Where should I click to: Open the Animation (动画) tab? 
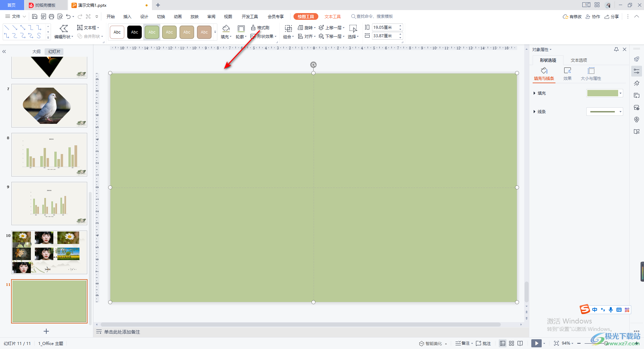178,16
